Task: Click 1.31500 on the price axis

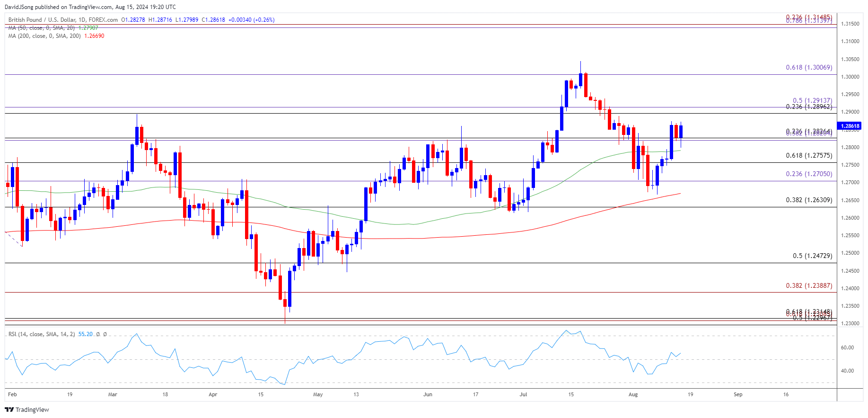Action: point(850,24)
